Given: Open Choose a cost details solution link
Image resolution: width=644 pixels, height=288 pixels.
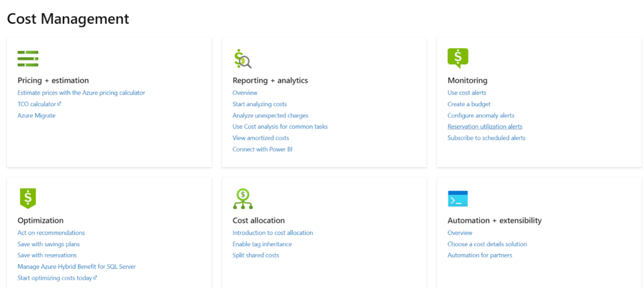Looking at the screenshot, I should click(x=487, y=244).
